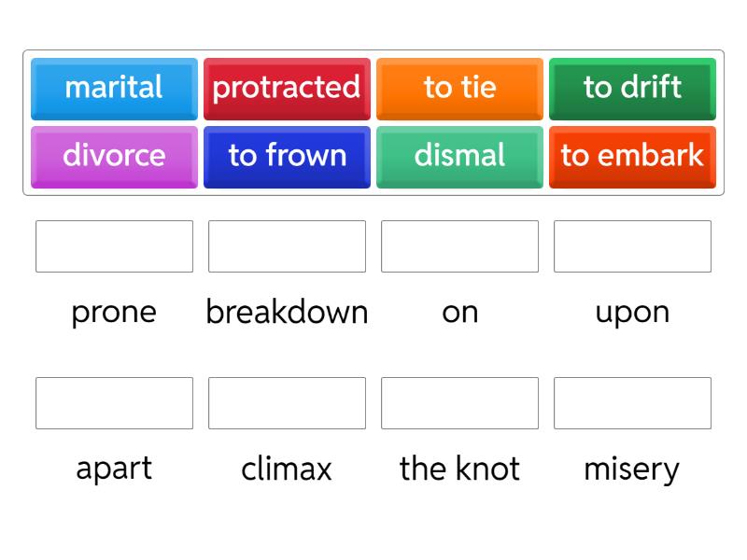This screenshot has height=560, width=747.
Task: Choose the drop box above 'upon'
Action: [x=632, y=246]
